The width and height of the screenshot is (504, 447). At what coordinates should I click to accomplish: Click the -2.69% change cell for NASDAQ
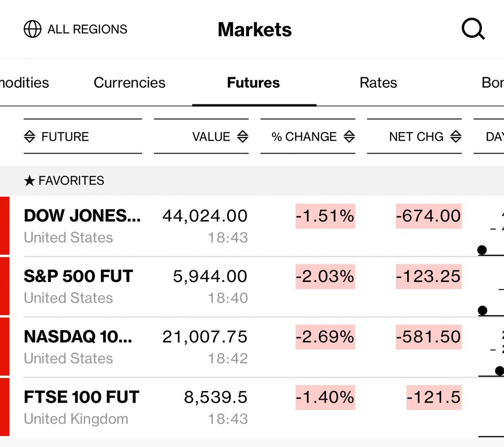pyautogui.click(x=325, y=337)
